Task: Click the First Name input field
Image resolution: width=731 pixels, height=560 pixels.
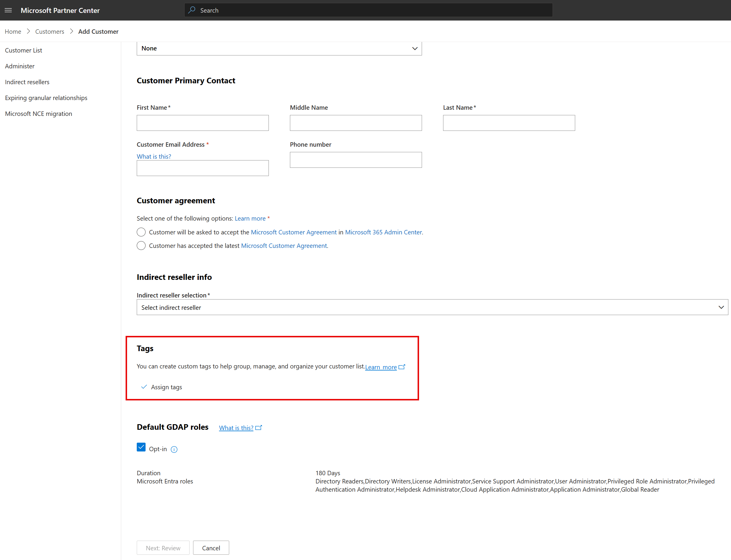Action: click(x=202, y=122)
